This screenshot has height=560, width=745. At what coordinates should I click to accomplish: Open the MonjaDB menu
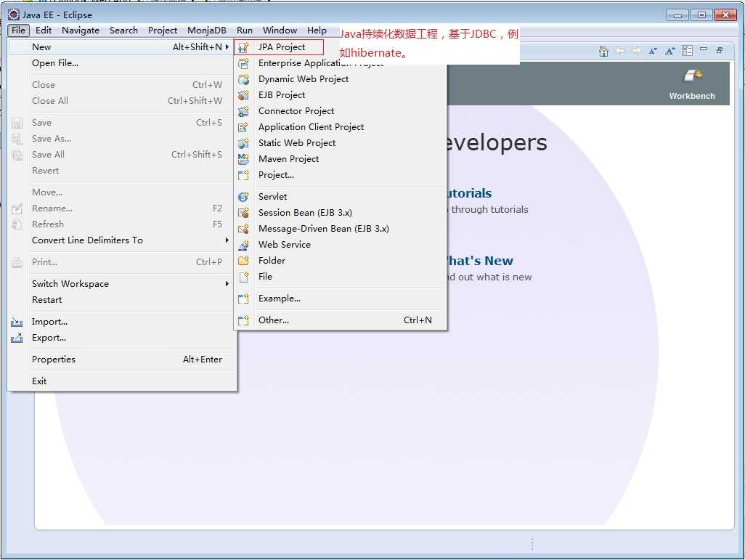click(207, 31)
